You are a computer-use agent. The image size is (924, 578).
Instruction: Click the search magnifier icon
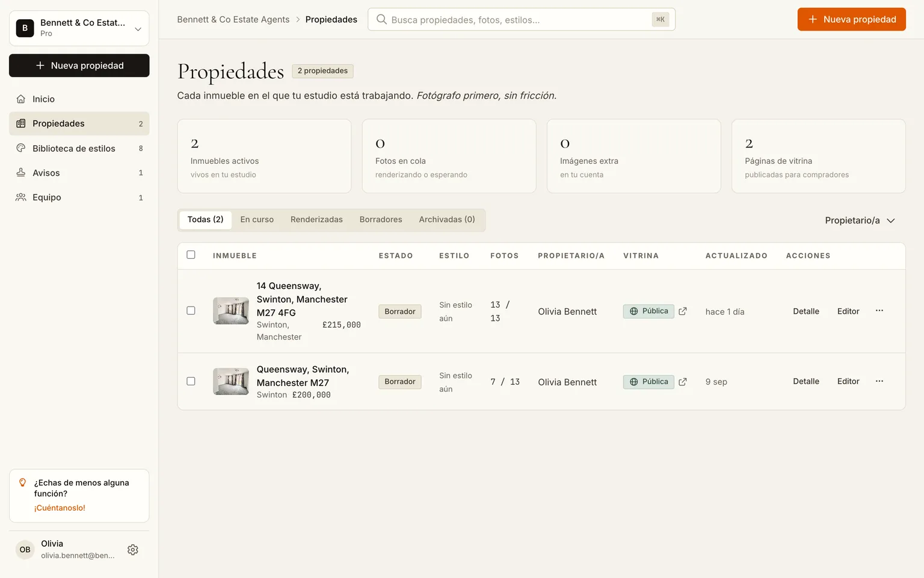click(x=381, y=19)
